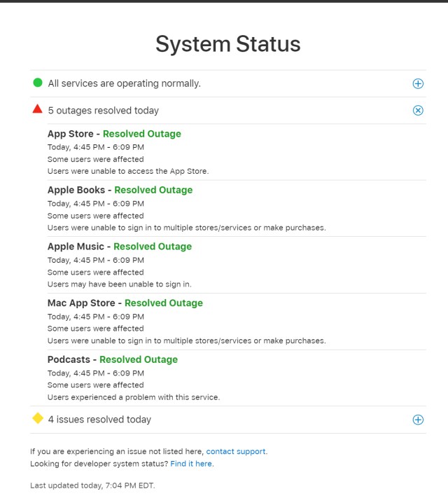
Task: Select Podcasts Resolved Outage title
Action: pyautogui.click(x=113, y=359)
